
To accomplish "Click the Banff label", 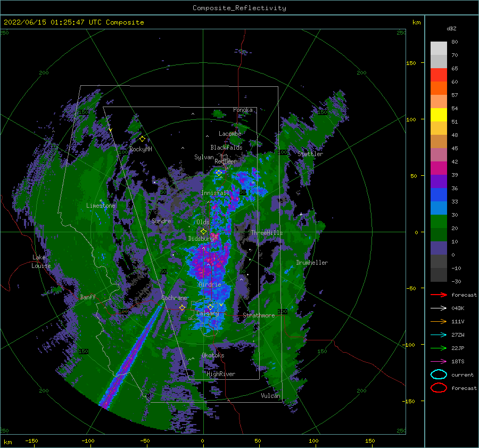I will 88,297.
